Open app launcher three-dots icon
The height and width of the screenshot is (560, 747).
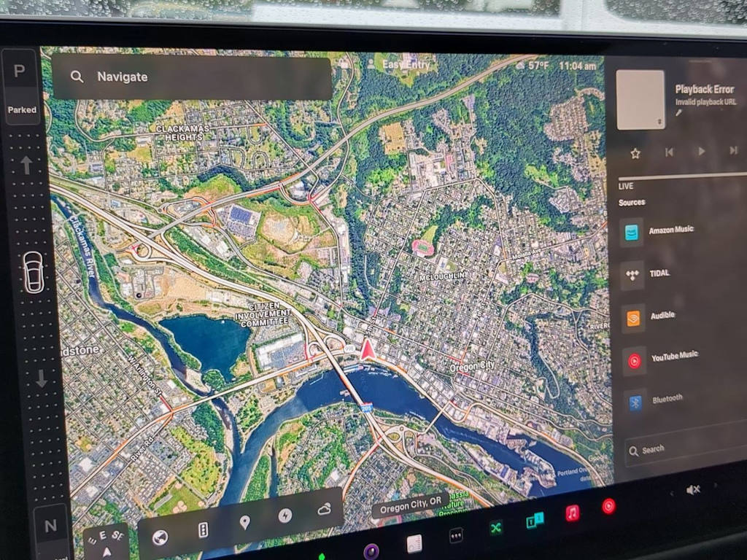(x=457, y=536)
